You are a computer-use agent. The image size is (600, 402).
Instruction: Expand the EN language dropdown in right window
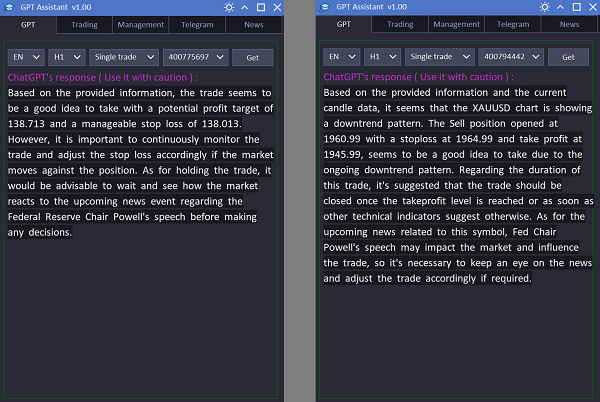point(342,57)
